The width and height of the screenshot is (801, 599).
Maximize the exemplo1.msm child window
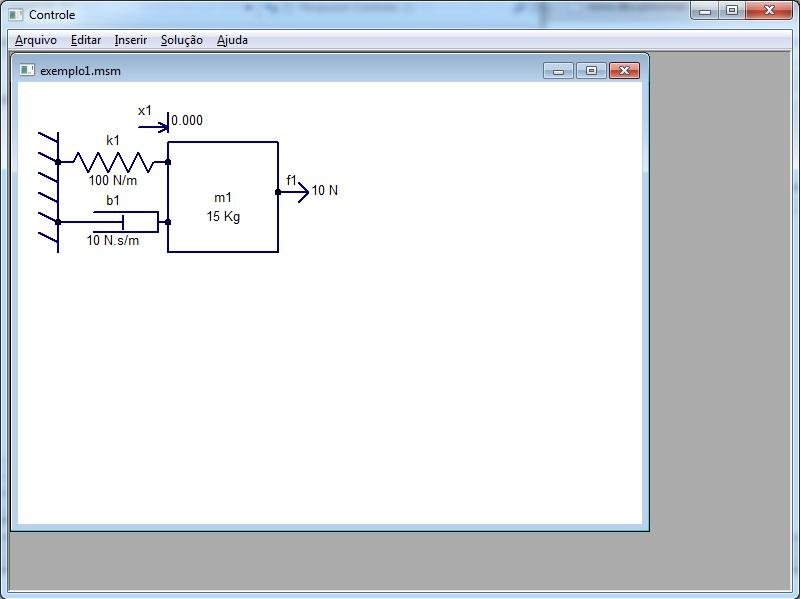[x=592, y=71]
